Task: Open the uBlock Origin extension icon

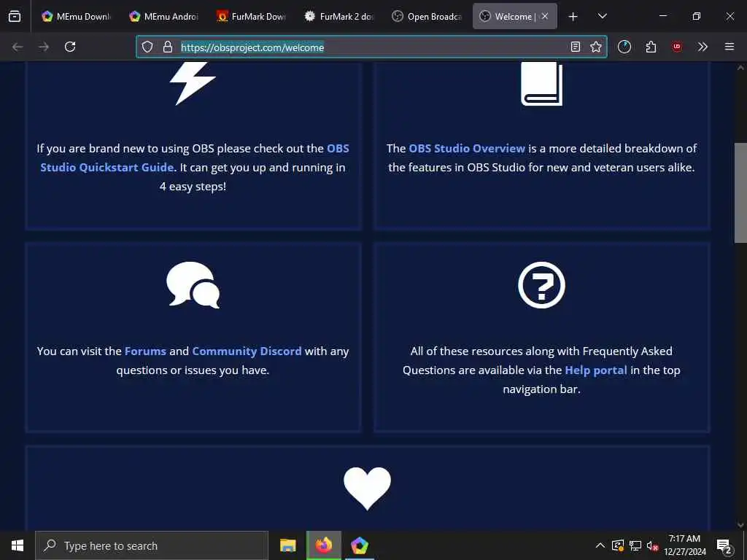Action: coord(677,47)
